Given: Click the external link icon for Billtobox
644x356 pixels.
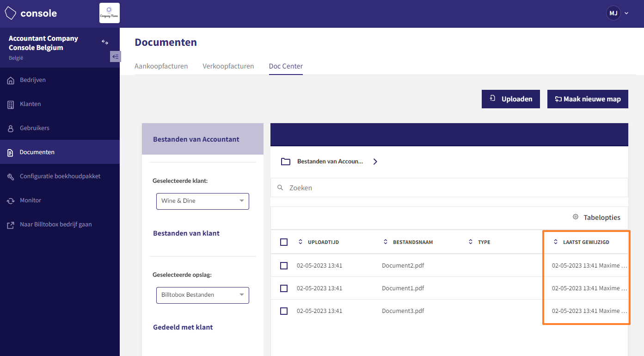Looking at the screenshot, I should [x=11, y=225].
